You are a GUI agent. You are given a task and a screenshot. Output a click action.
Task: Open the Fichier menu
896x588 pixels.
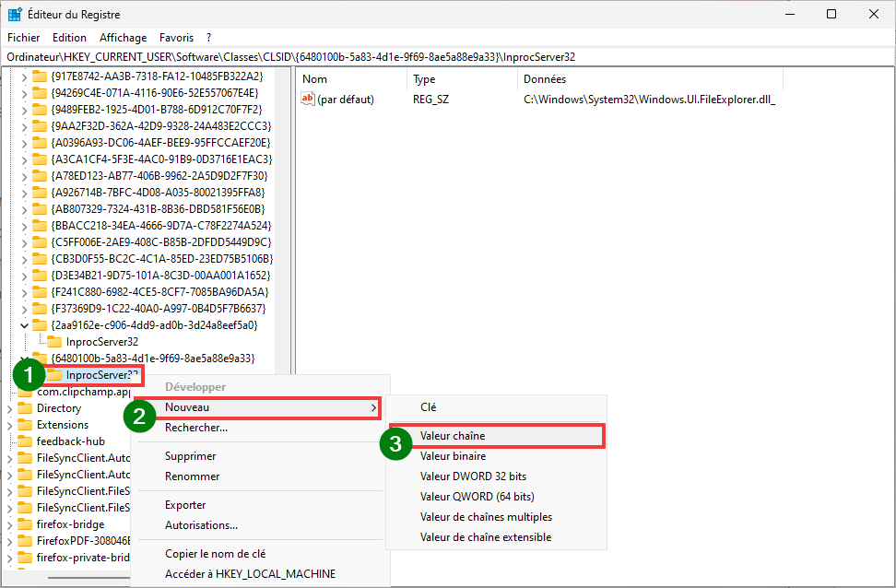coord(23,38)
